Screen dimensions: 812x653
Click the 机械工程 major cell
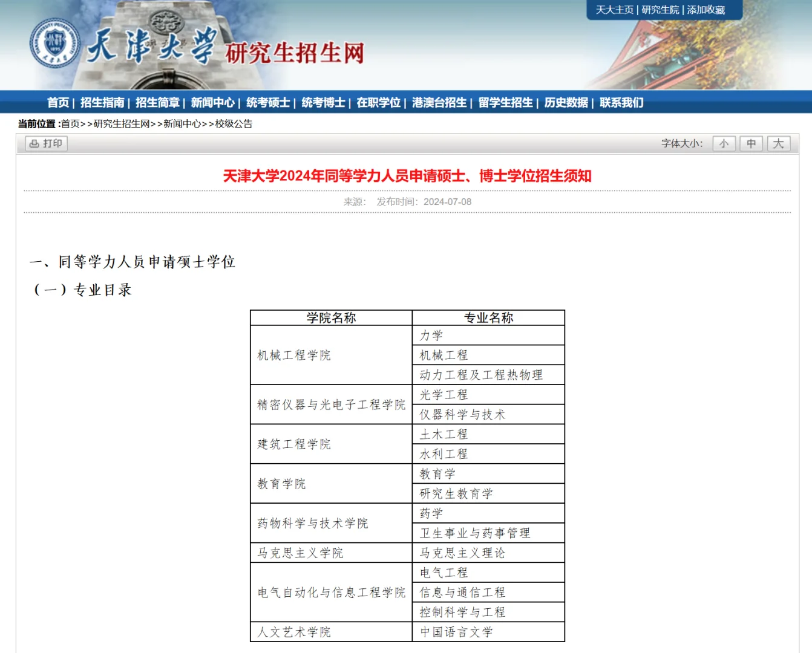pyautogui.click(x=488, y=355)
